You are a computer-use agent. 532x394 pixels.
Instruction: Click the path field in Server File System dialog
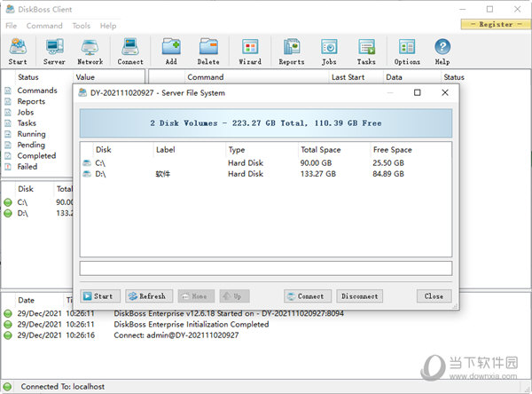click(x=266, y=268)
